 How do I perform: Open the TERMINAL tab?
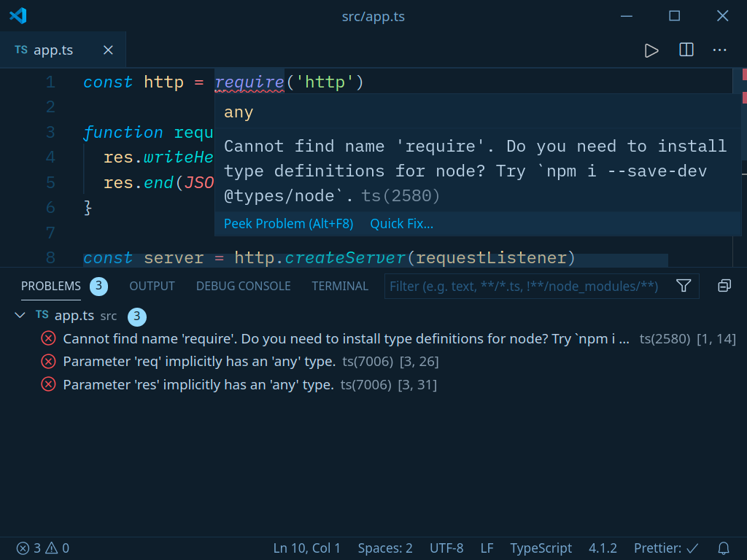(340, 286)
